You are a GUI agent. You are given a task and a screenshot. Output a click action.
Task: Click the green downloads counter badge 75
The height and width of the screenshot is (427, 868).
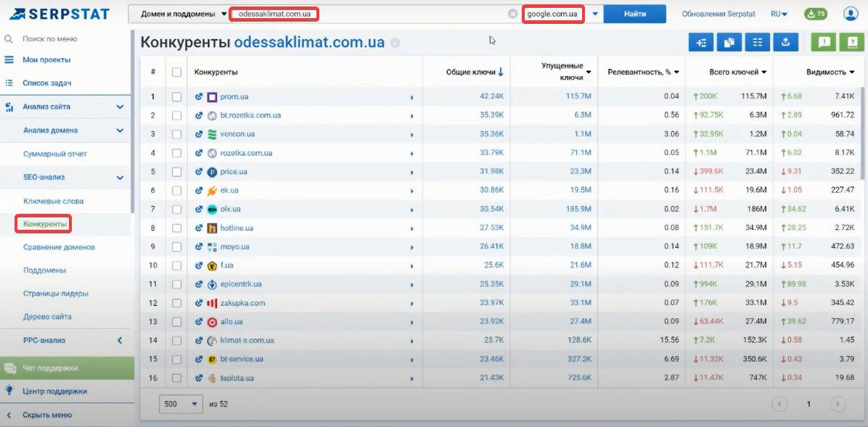(816, 14)
